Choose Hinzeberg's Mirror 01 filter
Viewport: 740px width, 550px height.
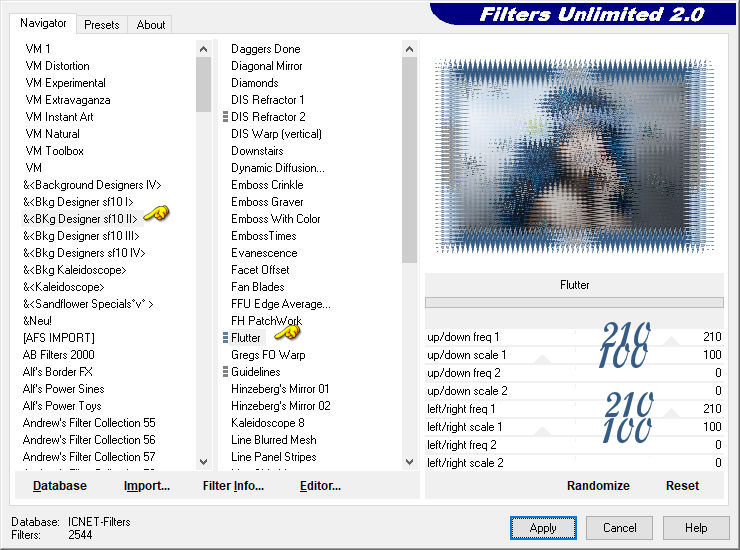(280, 389)
